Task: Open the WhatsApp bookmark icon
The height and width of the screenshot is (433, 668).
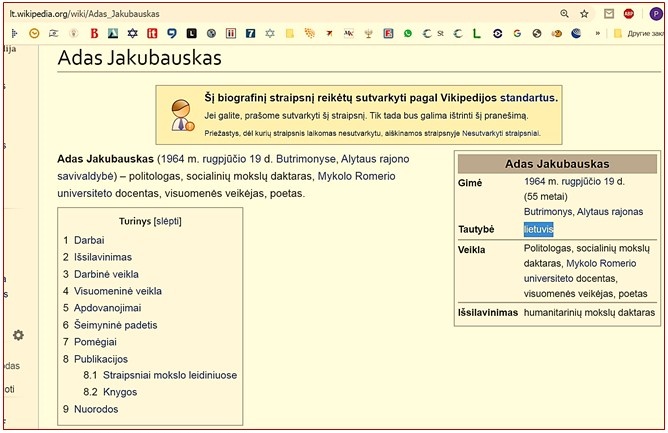Action: click(x=408, y=33)
